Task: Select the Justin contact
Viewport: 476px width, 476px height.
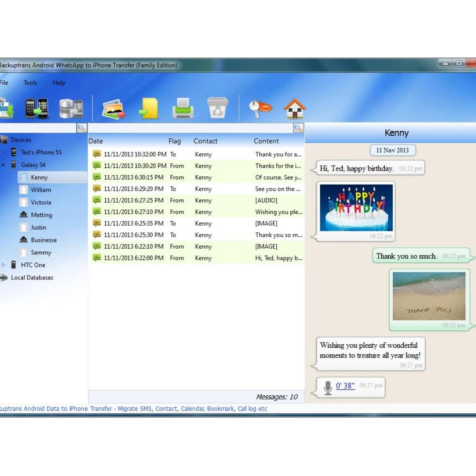Action: point(38,227)
